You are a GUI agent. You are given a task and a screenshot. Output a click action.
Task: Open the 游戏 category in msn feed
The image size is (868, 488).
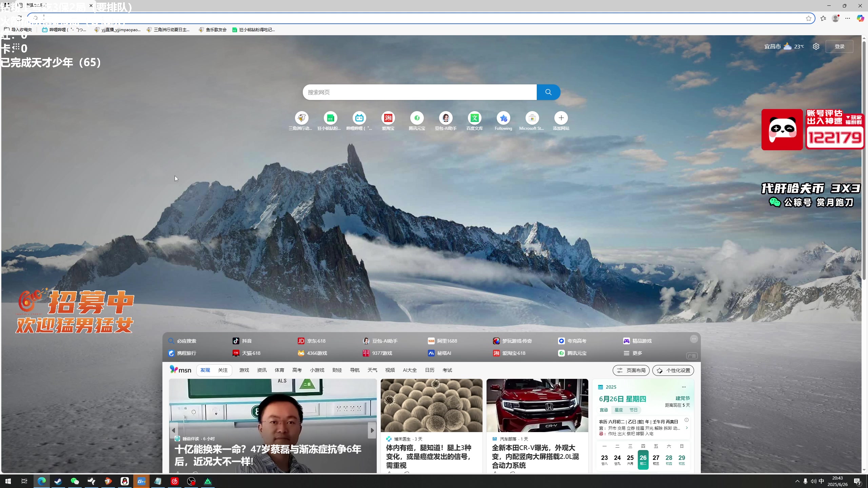click(x=244, y=370)
